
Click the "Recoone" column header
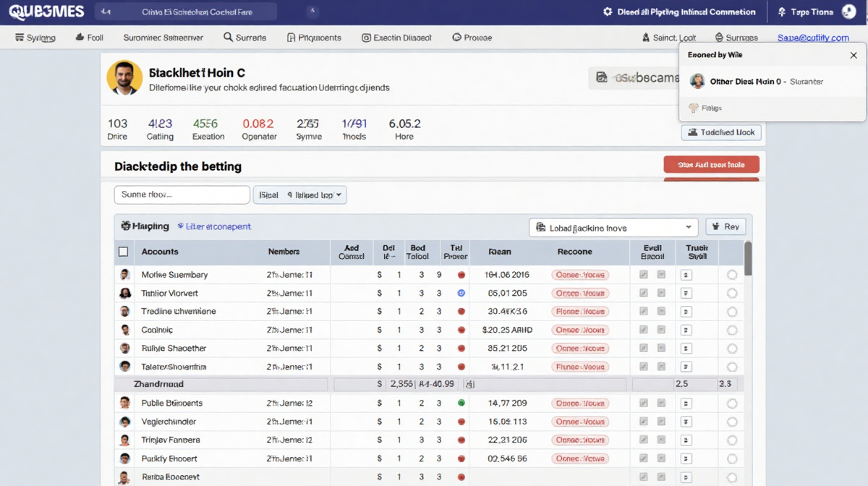tap(574, 252)
